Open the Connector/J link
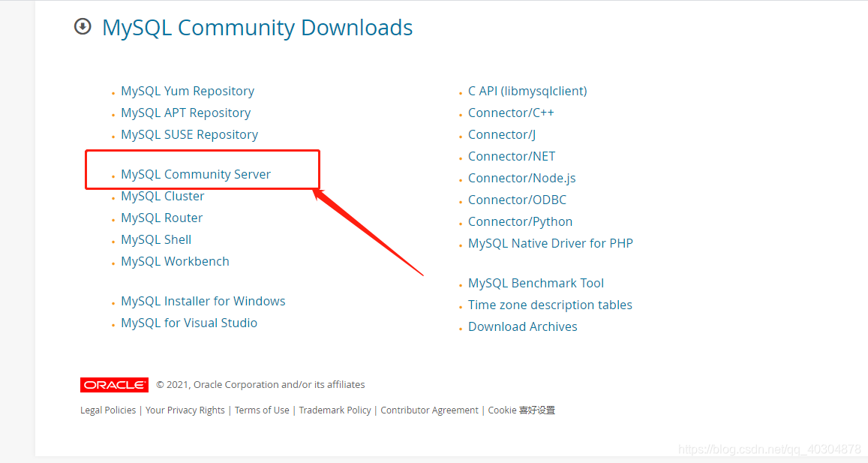The image size is (868, 463). 502,134
